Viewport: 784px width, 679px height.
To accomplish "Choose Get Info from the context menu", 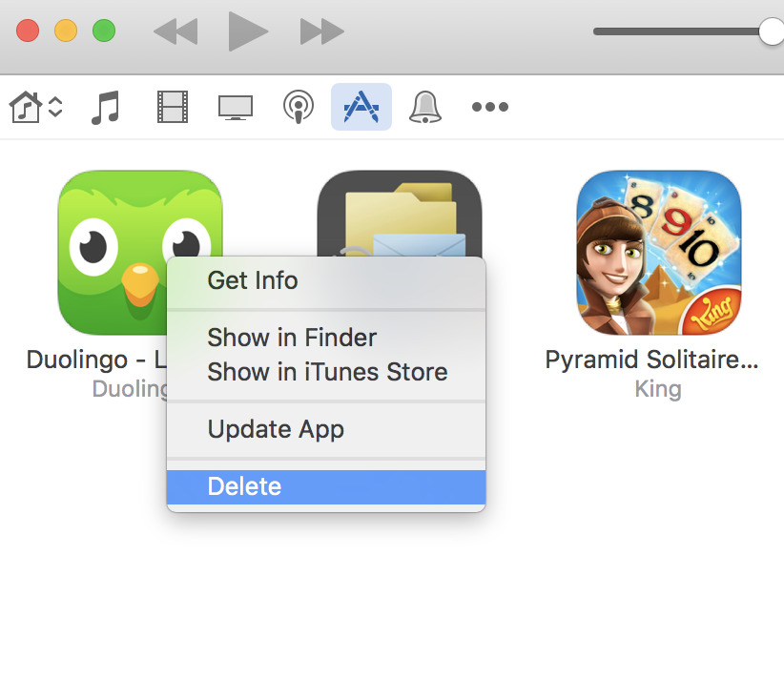I will (326, 280).
